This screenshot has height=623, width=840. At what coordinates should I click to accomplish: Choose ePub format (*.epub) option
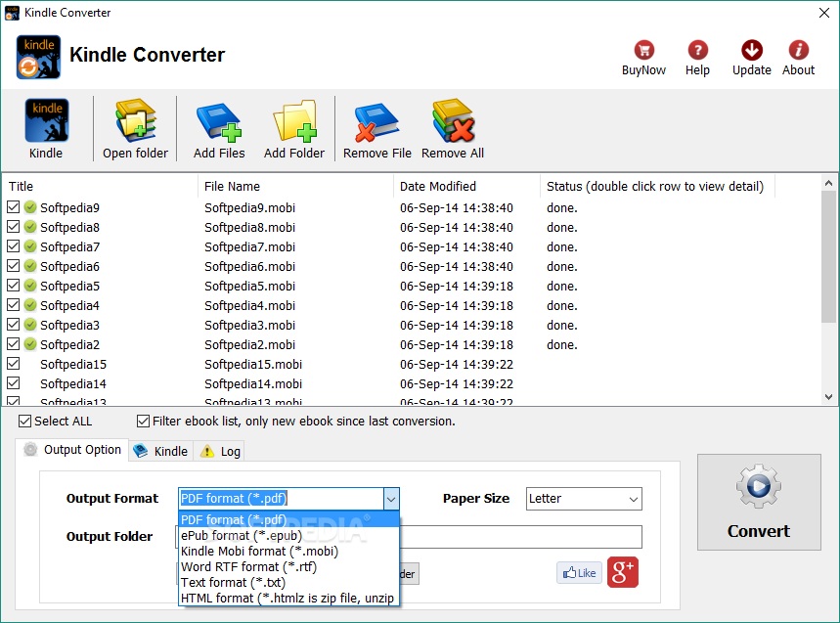pos(289,535)
